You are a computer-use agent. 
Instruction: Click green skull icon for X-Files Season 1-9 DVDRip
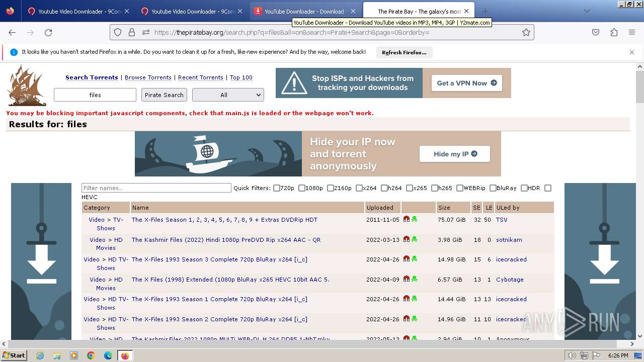pos(414,219)
